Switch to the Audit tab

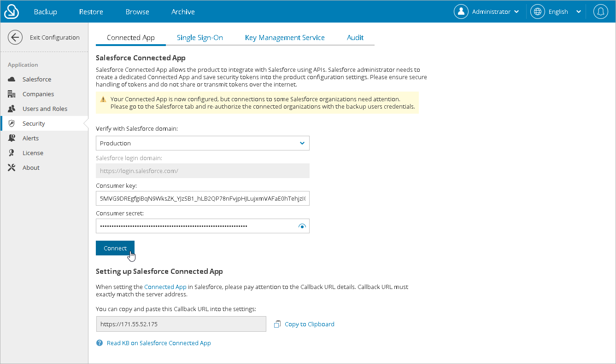point(355,38)
